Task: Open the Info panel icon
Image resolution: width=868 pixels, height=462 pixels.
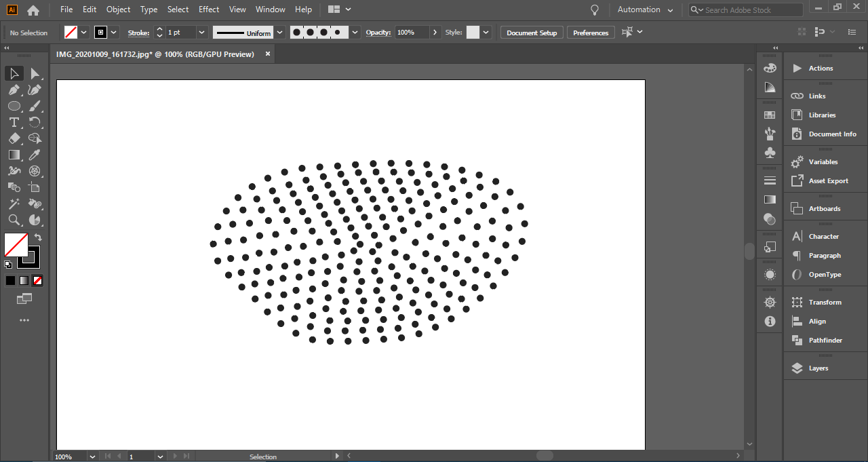Action: point(770,321)
